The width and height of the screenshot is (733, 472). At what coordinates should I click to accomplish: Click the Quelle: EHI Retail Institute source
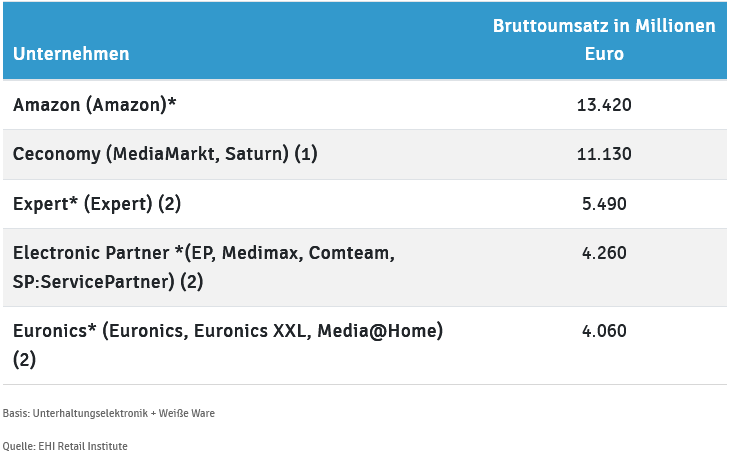tap(65, 446)
